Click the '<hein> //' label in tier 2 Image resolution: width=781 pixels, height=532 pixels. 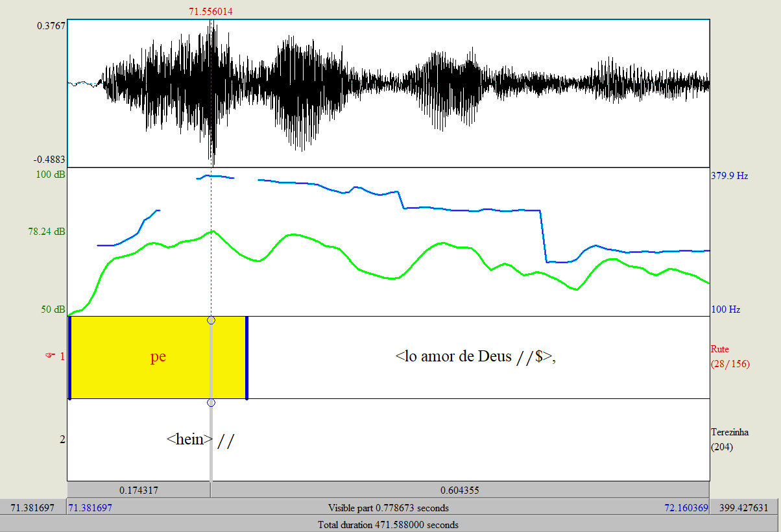(x=200, y=440)
